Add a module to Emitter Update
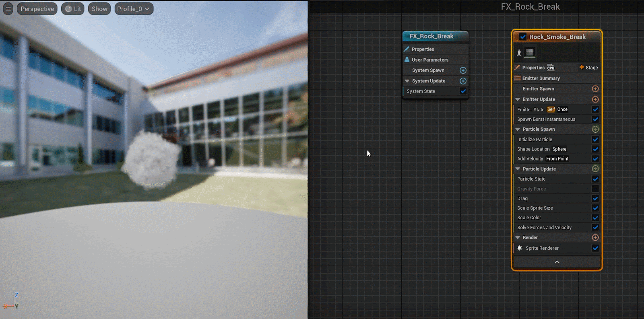The image size is (644, 319). (595, 99)
